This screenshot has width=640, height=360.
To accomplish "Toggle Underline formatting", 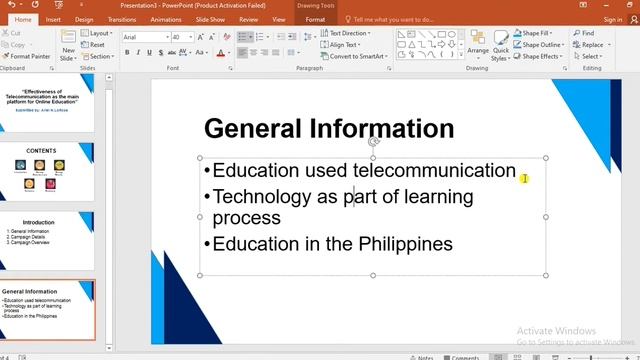I will point(149,53).
